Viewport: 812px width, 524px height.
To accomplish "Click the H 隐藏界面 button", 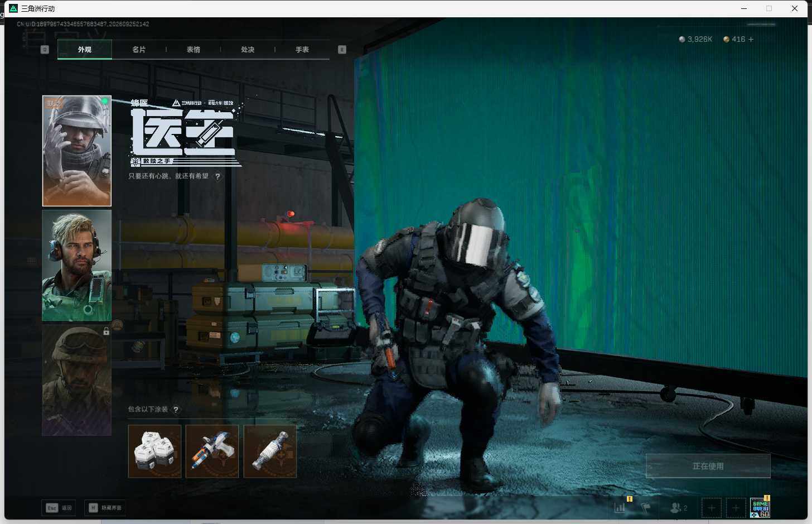I will pyautogui.click(x=105, y=508).
